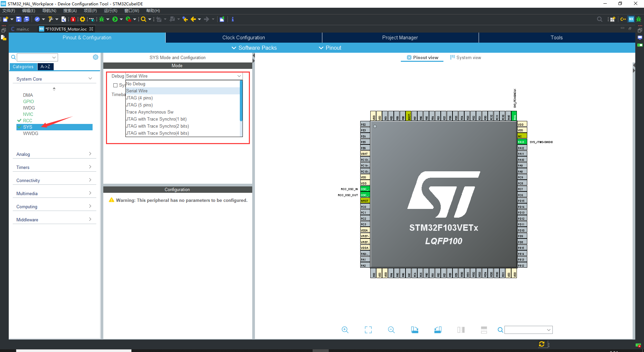Screen dimensions: 644x352
Task: Zoom in on the pinout chip view
Action: (345, 330)
